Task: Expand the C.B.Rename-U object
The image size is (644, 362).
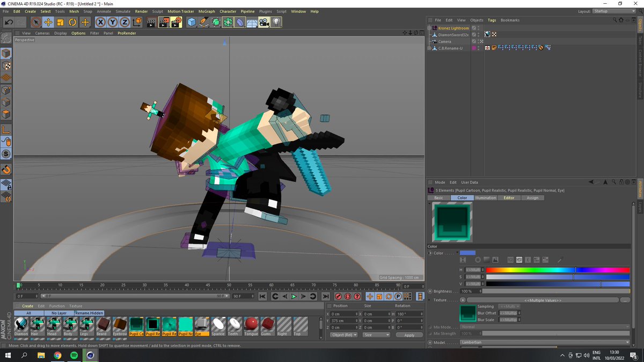Action: click(x=429, y=48)
